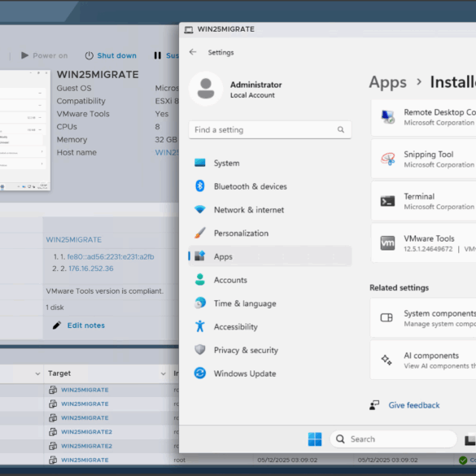Open System components related setting
Viewport: 476px width, 476px height.
click(x=423, y=318)
